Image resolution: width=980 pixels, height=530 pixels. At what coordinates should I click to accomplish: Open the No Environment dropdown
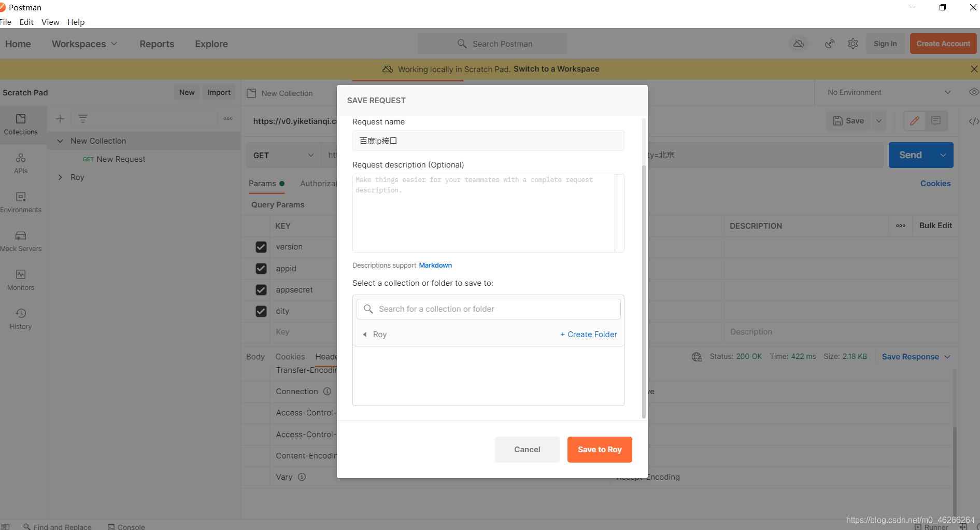click(x=889, y=92)
